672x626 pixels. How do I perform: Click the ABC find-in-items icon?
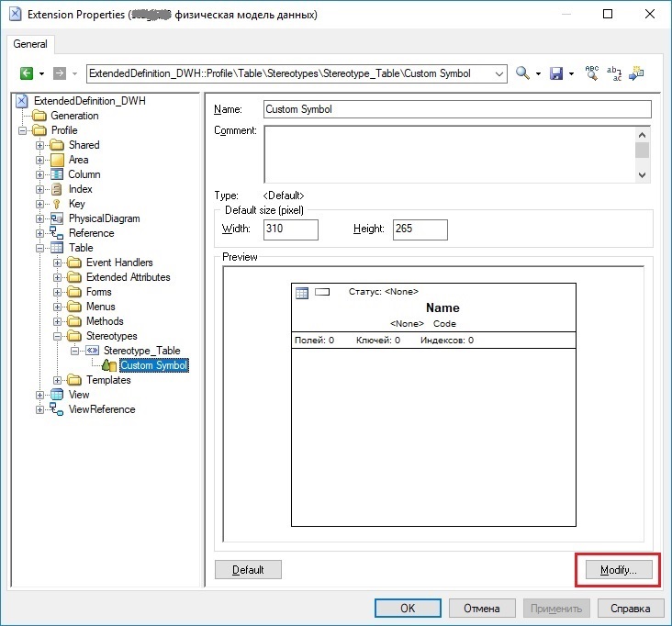click(x=592, y=73)
